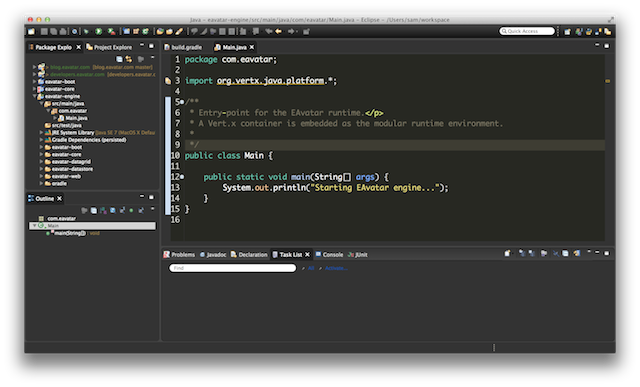
Task: Click the Save toolbar icon
Action: 44,31
